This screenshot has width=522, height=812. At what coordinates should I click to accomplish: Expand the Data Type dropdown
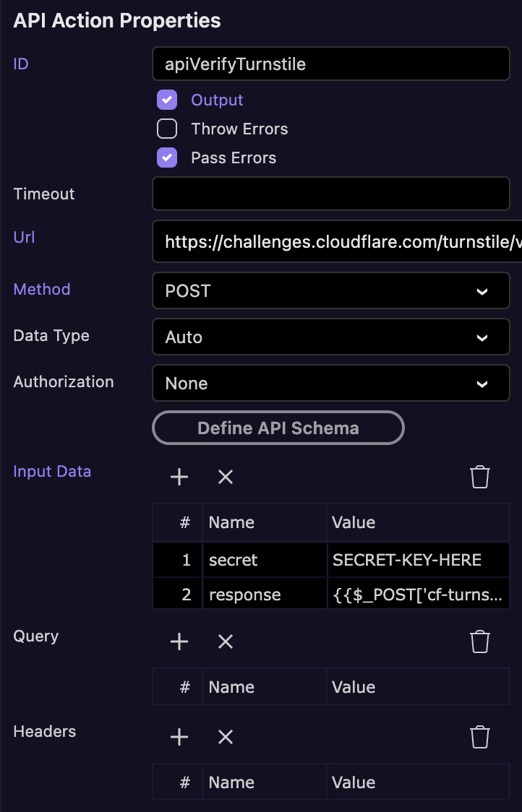click(x=330, y=337)
